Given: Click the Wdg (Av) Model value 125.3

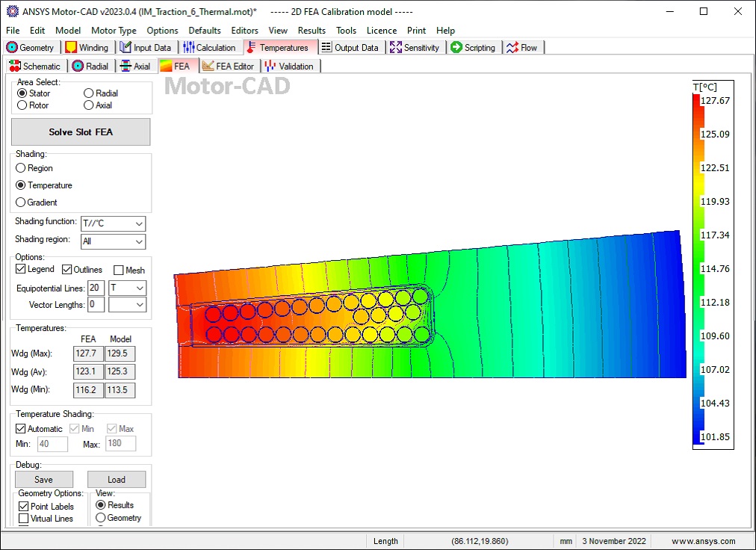Looking at the screenshot, I should coord(120,371).
